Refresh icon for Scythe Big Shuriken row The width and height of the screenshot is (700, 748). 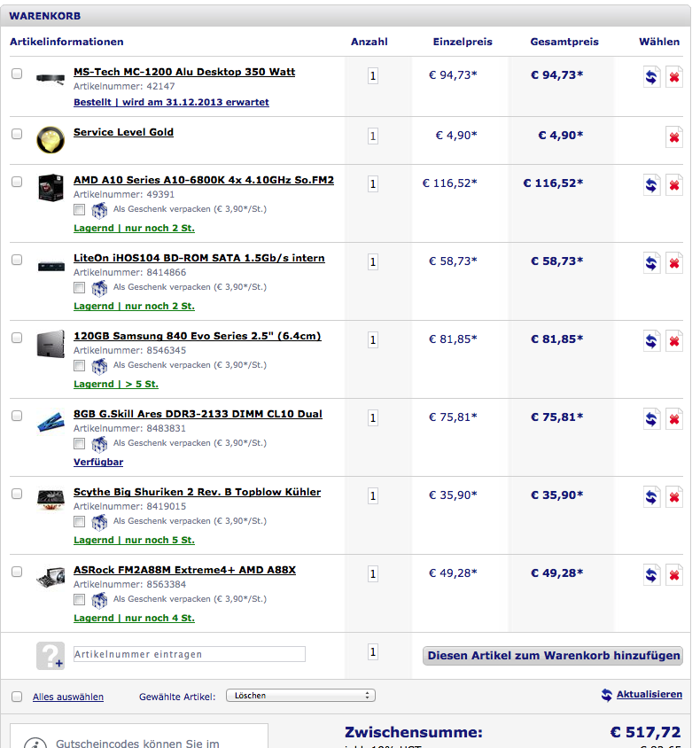tap(651, 496)
